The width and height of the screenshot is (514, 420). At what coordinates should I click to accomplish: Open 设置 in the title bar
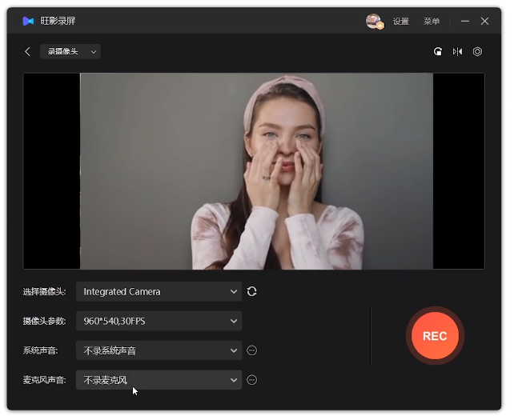[400, 22]
